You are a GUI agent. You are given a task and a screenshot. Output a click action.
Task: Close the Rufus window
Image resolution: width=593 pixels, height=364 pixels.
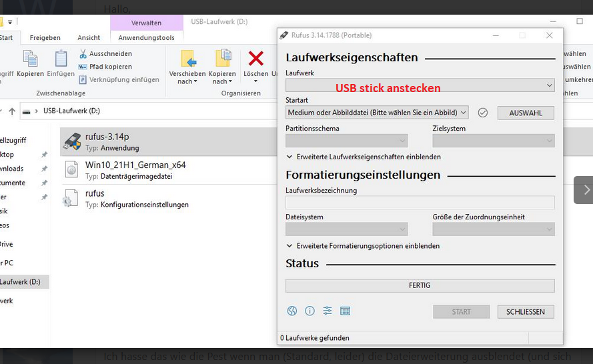[x=550, y=35]
